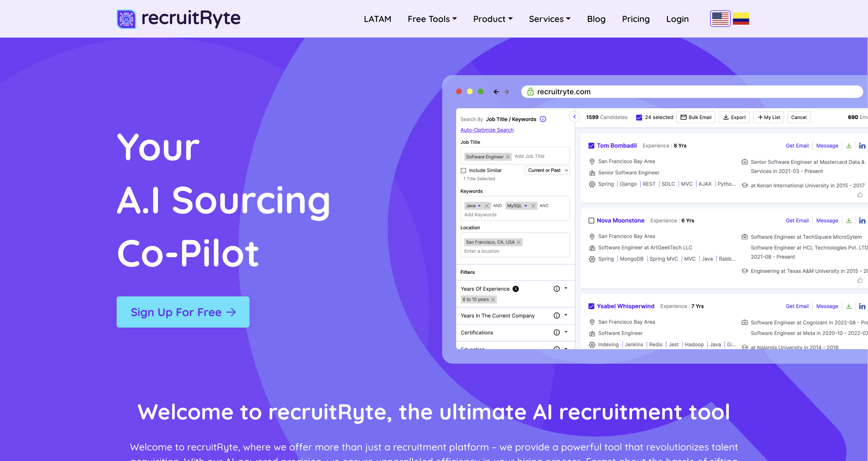The height and width of the screenshot is (461, 868).
Task: Remove the Java keyword tag
Action: tap(487, 206)
